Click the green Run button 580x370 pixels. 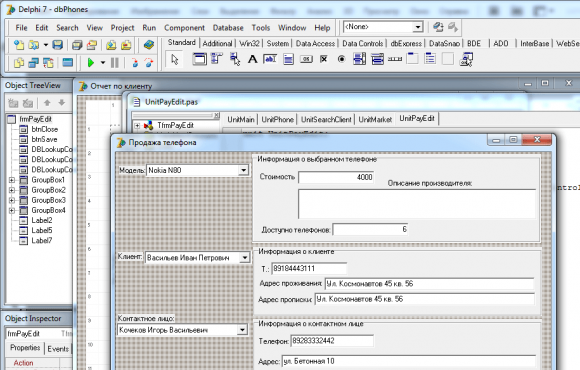(x=91, y=63)
